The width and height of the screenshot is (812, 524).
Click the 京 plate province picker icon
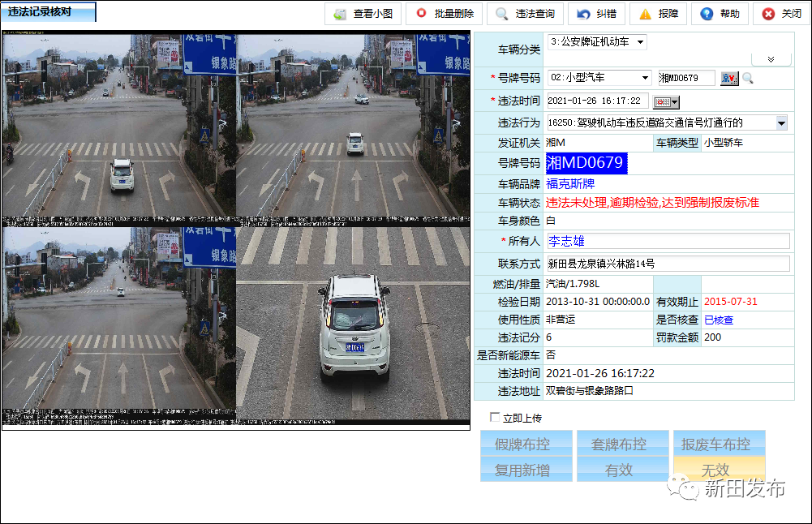(x=729, y=78)
